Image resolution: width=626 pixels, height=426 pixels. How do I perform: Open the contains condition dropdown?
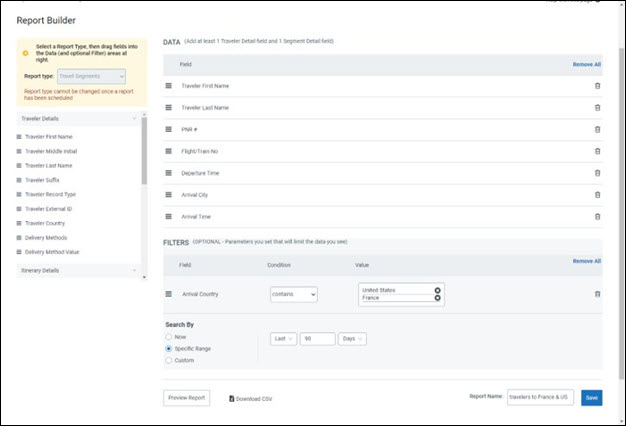293,294
